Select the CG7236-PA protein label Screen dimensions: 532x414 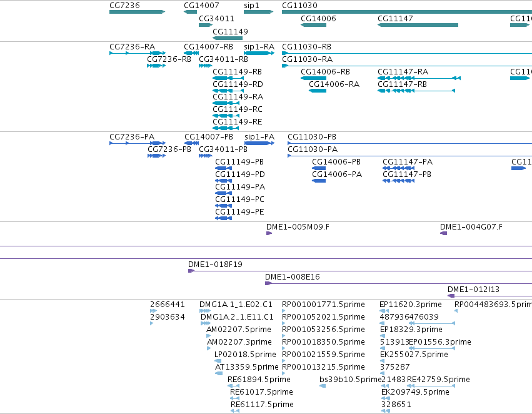click(132, 137)
